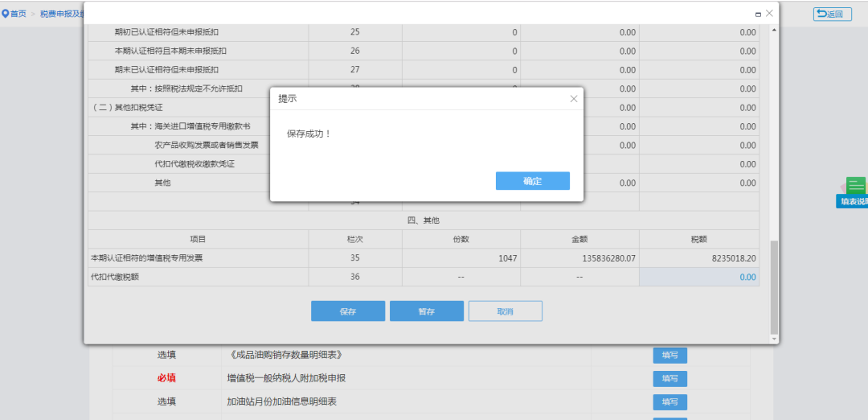The image size is (868, 420).
Task: Click the red 必填 label
Action: pyautogui.click(x=166, y=378)
